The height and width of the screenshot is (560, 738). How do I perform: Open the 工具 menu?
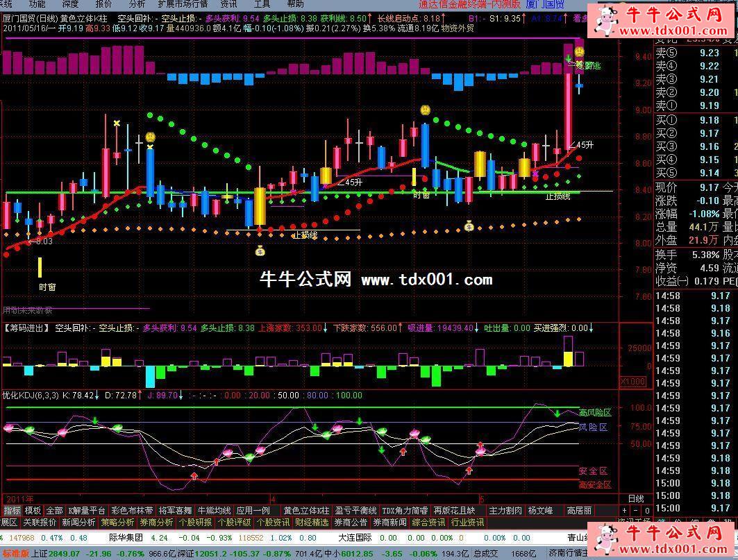pos(262,4)
